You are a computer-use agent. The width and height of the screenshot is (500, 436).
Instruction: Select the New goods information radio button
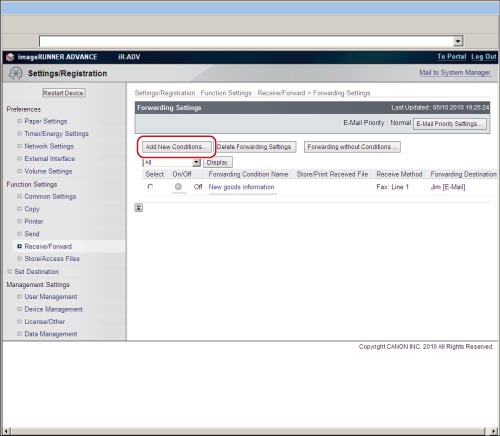coord(150,187)
